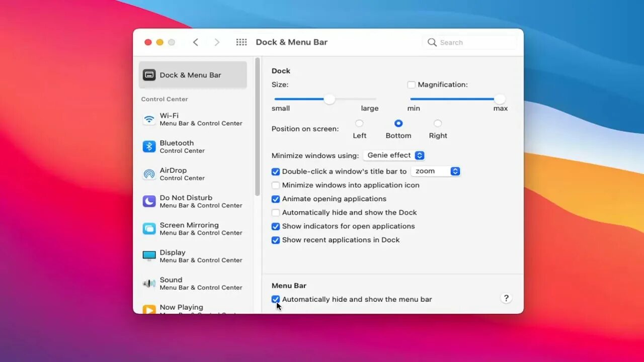Click the Do Not Disturb moon icon
Screen dimensions: 644x362
click(x=149, y=201)
